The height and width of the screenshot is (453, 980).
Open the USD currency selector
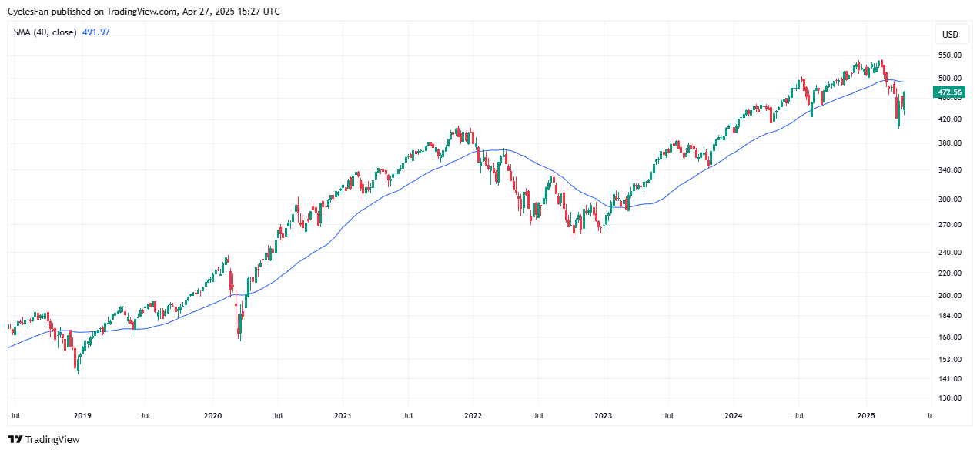point(950,35)
